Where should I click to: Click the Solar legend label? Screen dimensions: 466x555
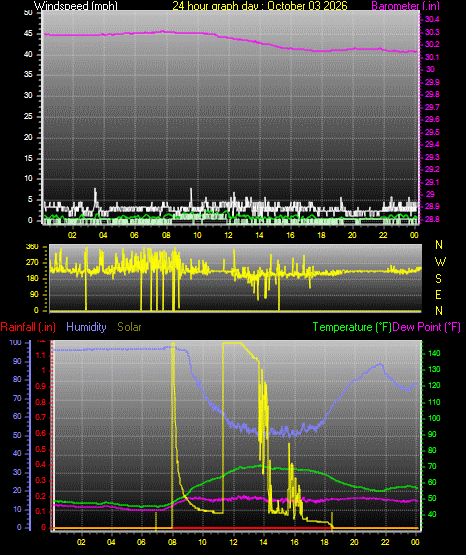point(129,327)
